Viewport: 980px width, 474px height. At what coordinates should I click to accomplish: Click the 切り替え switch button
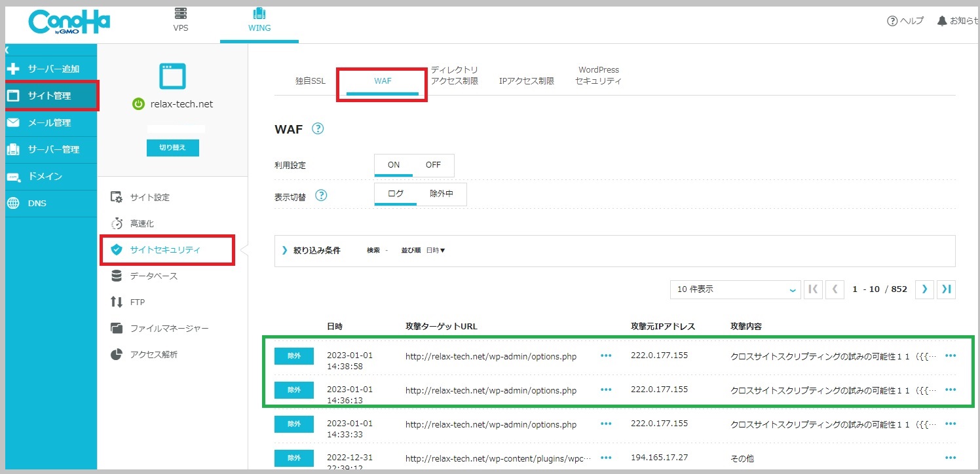172,148
